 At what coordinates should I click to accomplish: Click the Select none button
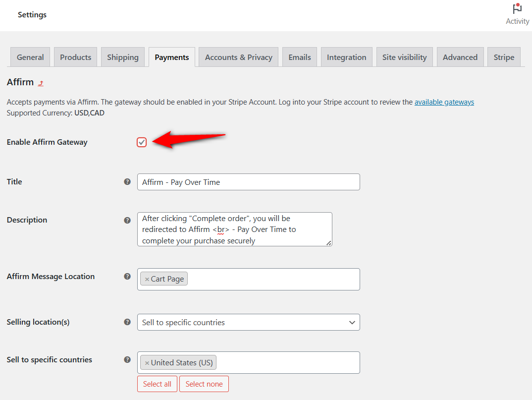(204, 384)
